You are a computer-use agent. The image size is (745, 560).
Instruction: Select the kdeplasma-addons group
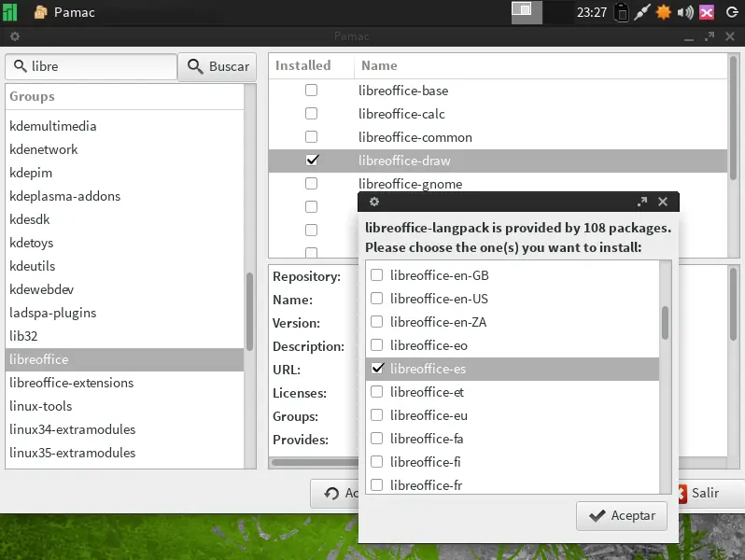[124, 196]
